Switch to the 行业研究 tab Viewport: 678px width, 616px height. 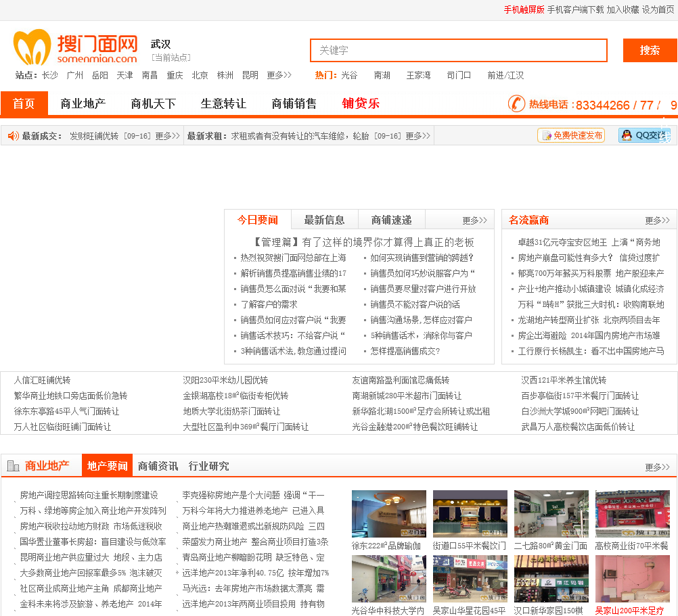coord(208,466)
